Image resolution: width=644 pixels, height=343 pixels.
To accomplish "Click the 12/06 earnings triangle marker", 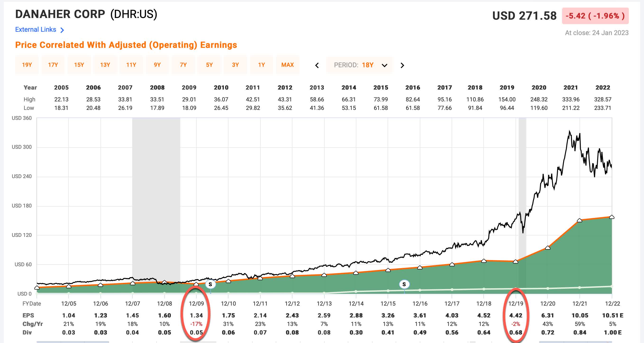I will pos(100,285).
